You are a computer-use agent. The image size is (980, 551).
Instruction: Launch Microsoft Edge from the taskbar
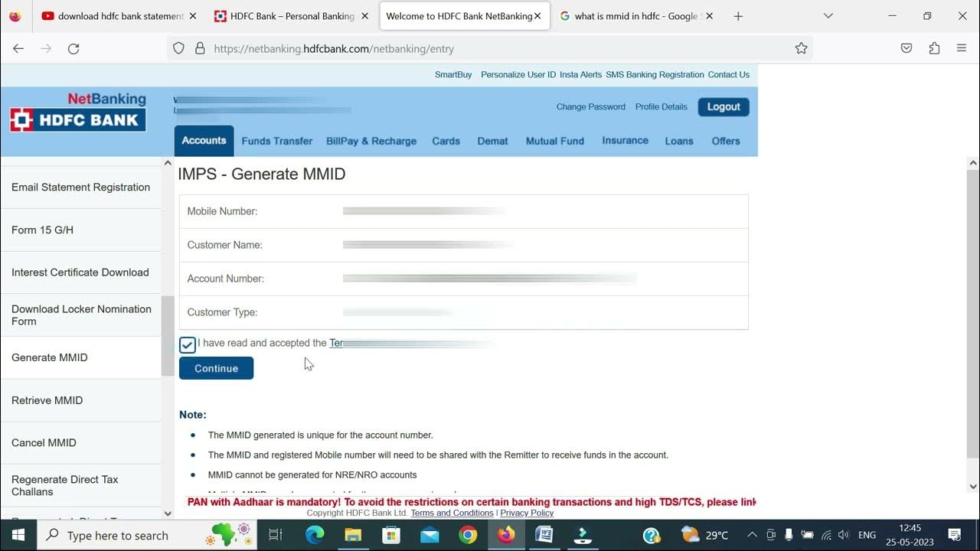pyautogui.click(x=315, y=535)
